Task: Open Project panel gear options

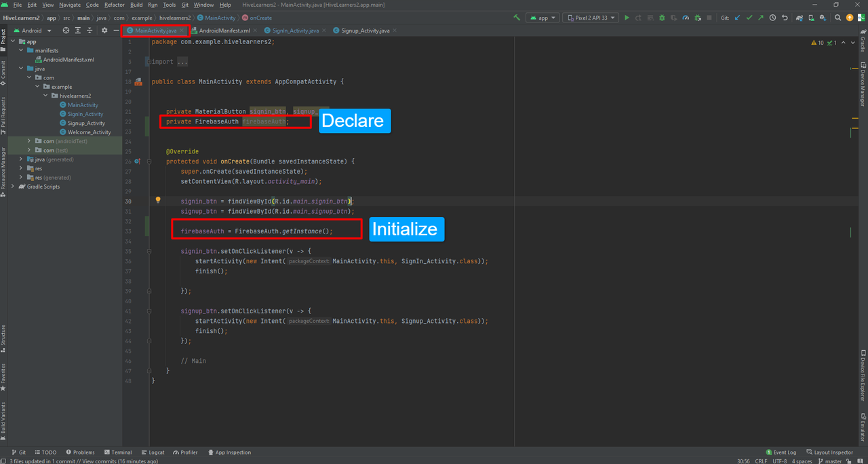Action: click(x=104, y=31)
